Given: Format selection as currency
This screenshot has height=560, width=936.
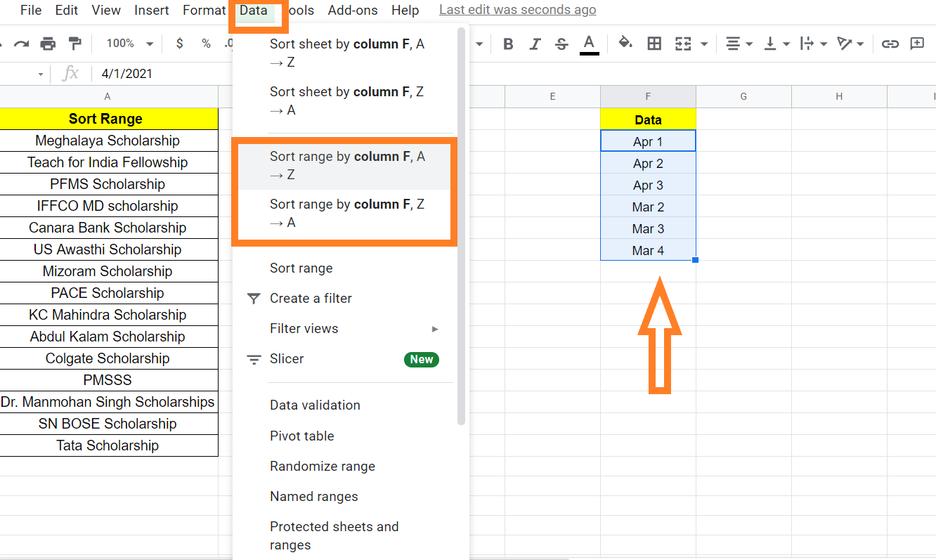Looking at the screenshot, I should pos(179,44).
